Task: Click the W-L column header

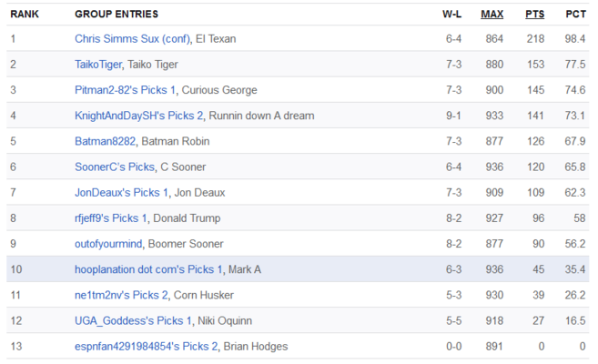Action: (x=452, y=14)
